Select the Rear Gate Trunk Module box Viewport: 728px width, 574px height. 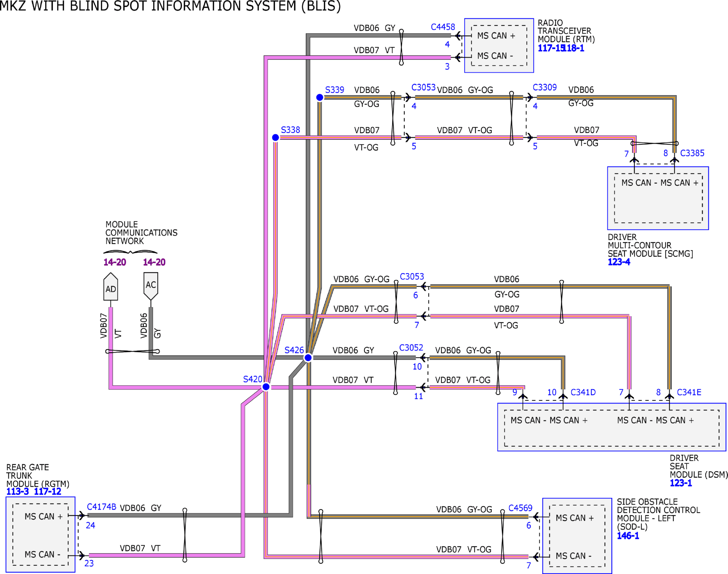(x=41, y=535)
